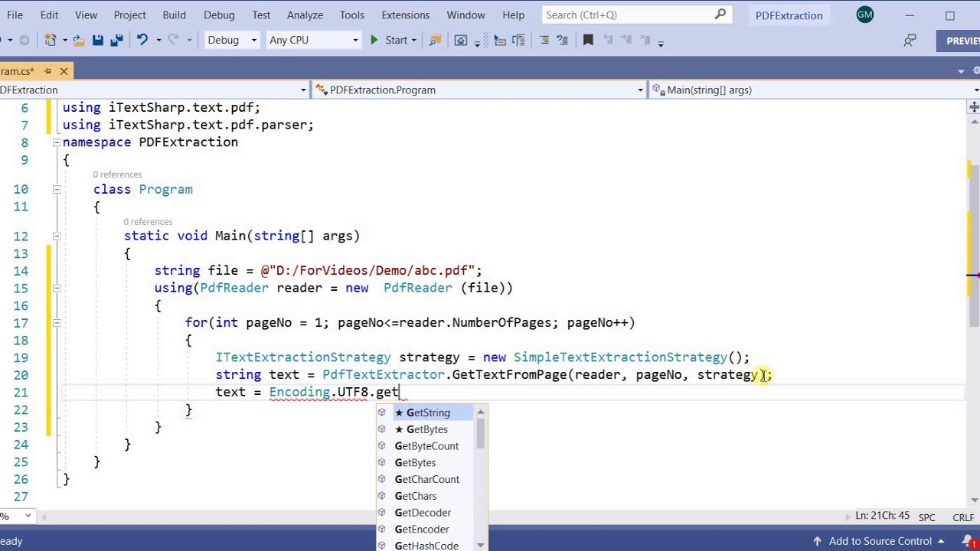Open the Tools menu
The height and width of the screenshot is (551, 980).
(351, 15)
